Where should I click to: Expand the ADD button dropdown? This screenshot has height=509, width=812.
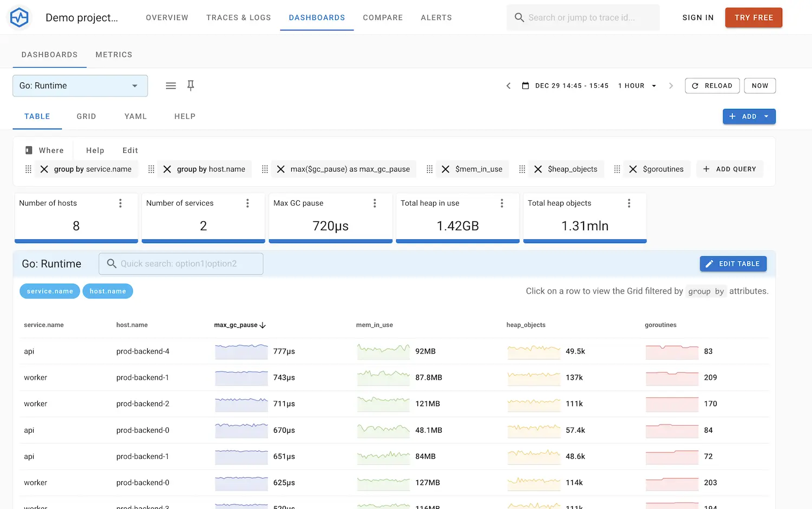click(766, 116)
